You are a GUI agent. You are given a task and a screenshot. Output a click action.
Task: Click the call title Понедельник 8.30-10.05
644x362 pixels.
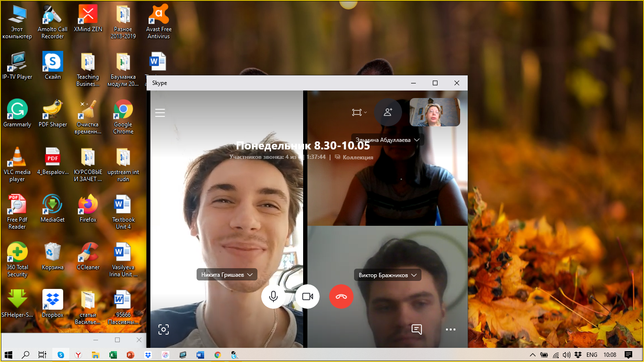pyautogui.click(x=303, y=146)
